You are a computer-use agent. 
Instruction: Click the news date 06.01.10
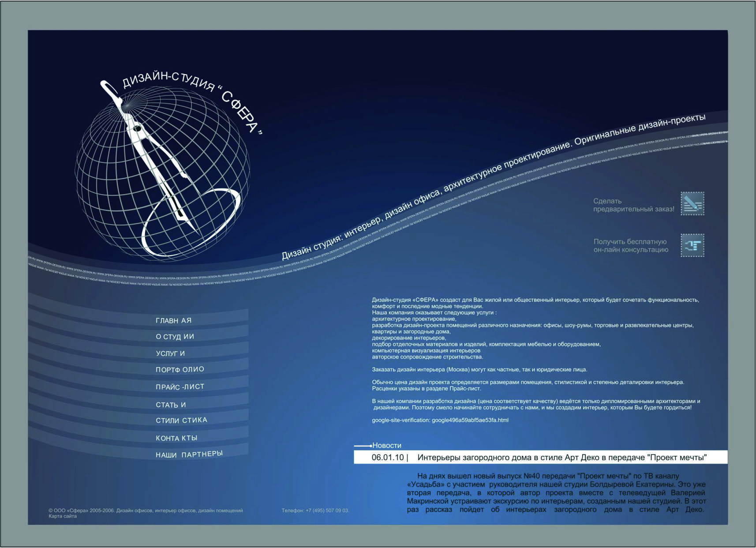(388, 458)
